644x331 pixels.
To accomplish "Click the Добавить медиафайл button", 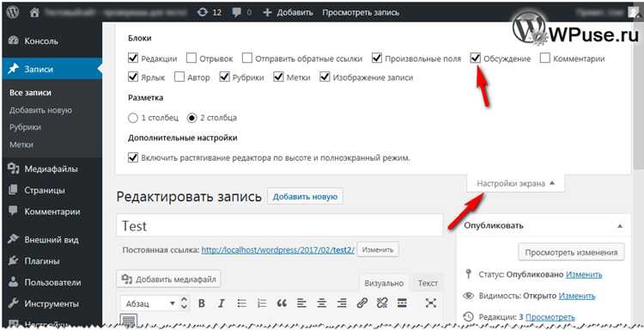I will pyautogui.click(x=169, y=279).
